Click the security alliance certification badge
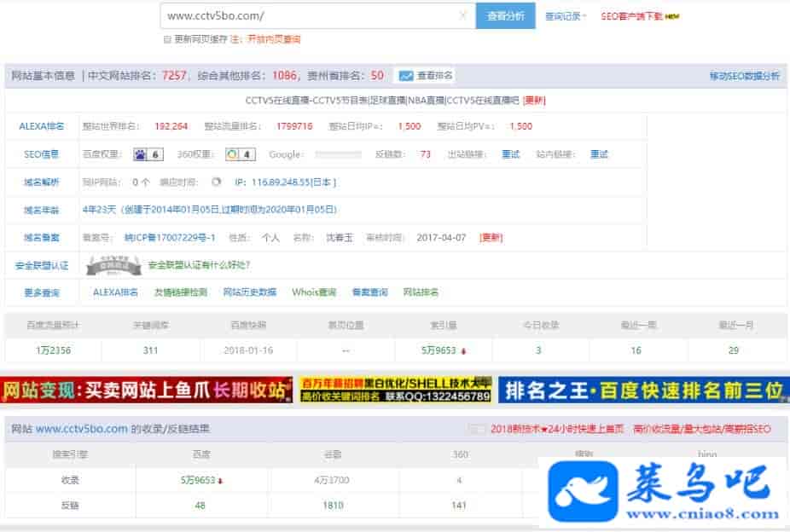 coord(113,265)
